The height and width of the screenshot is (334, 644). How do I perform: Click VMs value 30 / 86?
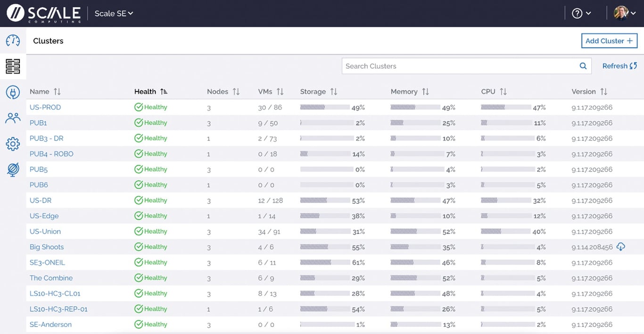[270, 107]
